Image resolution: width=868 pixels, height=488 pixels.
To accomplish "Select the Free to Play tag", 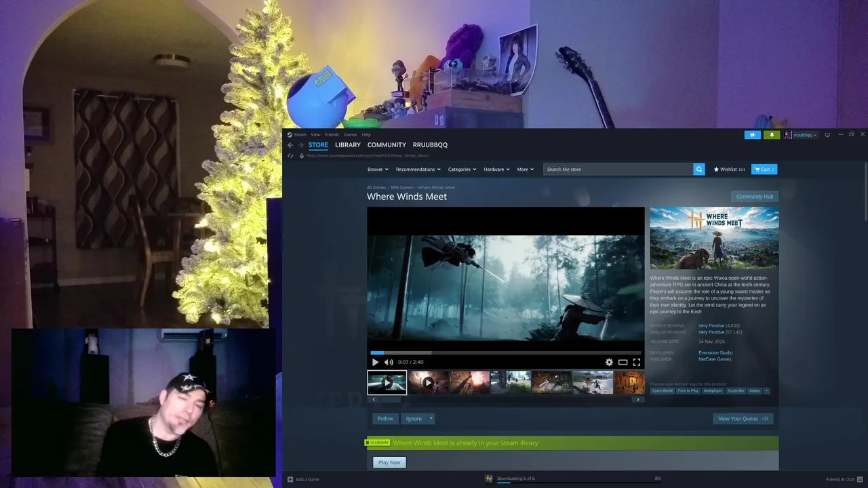I will 688,390.
